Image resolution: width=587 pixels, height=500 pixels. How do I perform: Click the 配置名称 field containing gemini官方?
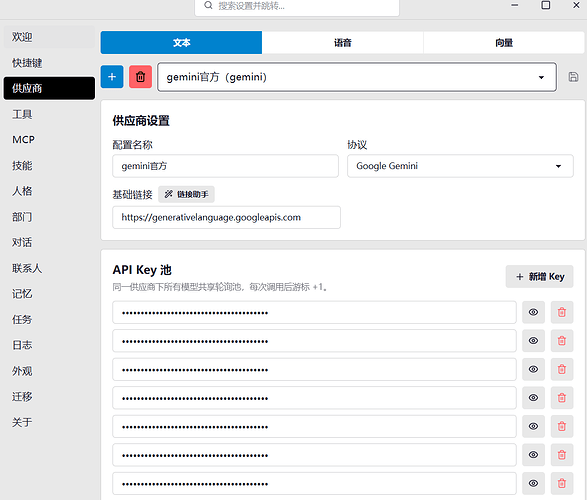225,166
